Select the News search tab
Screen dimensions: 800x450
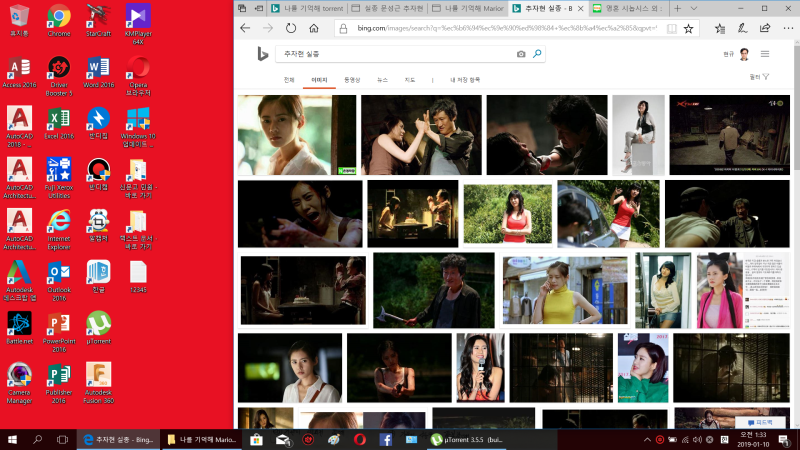pos(382,80)
